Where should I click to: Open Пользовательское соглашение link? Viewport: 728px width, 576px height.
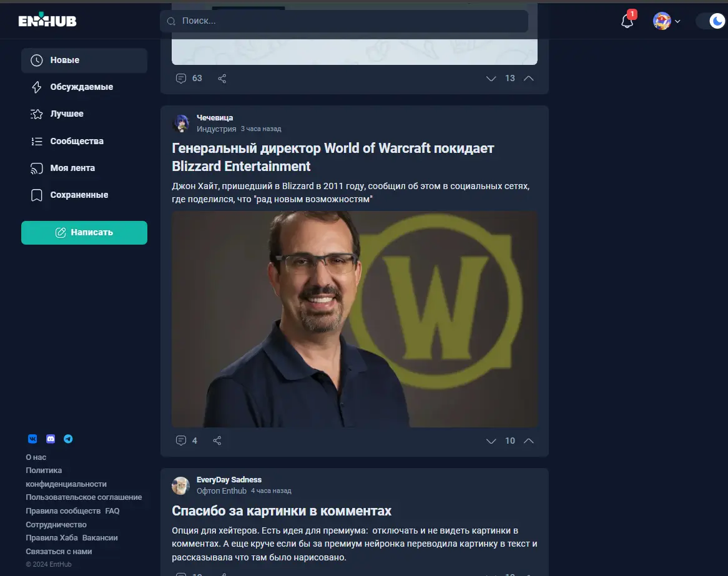[84, 497]
